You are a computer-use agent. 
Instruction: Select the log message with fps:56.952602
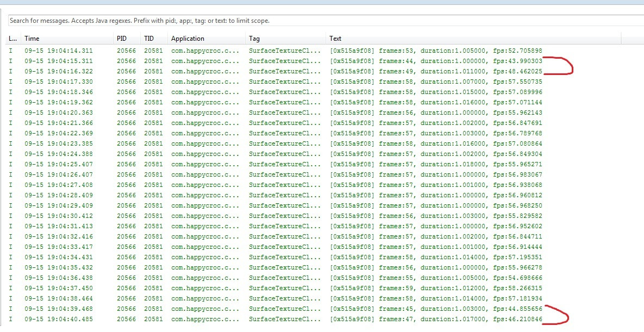[x=436, y=226]
